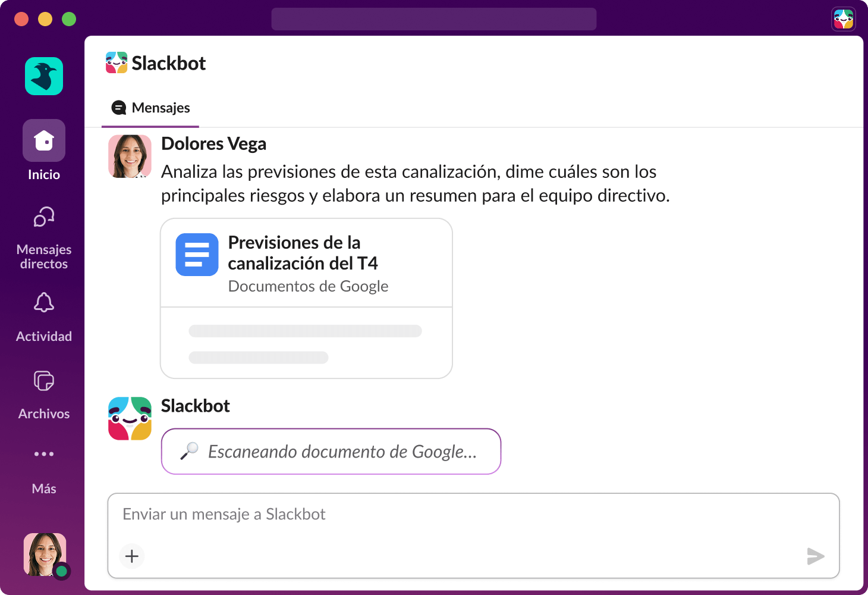Open your profile avatar at the bottom of the sidebar
The width and height of the screenshot is (868, 595).
click(43, 553)
